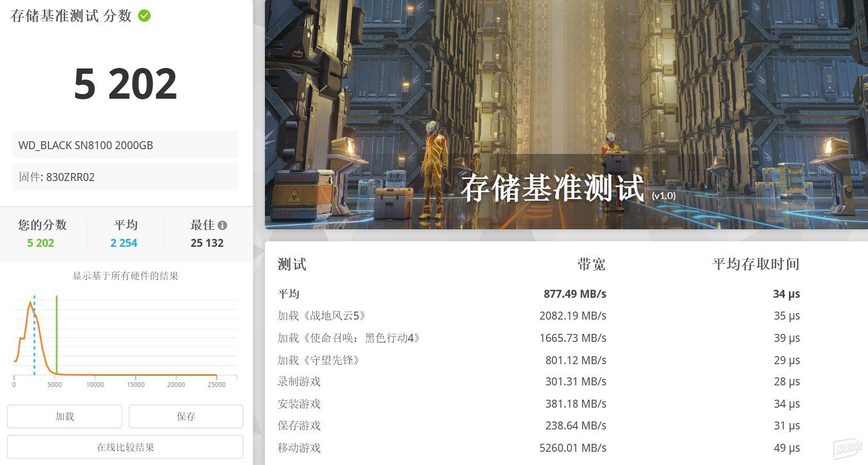Click firmware text 830ZRR02
Image resolution: width=868 pixels, height=465 pixels.
pyautogui.click(x=70, y=177)
